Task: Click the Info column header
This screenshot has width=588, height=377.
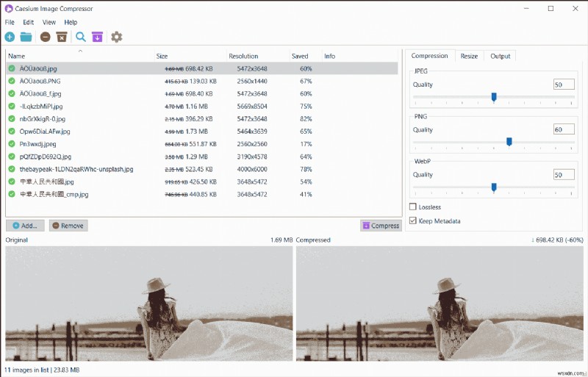Action: tap(359, 56)
